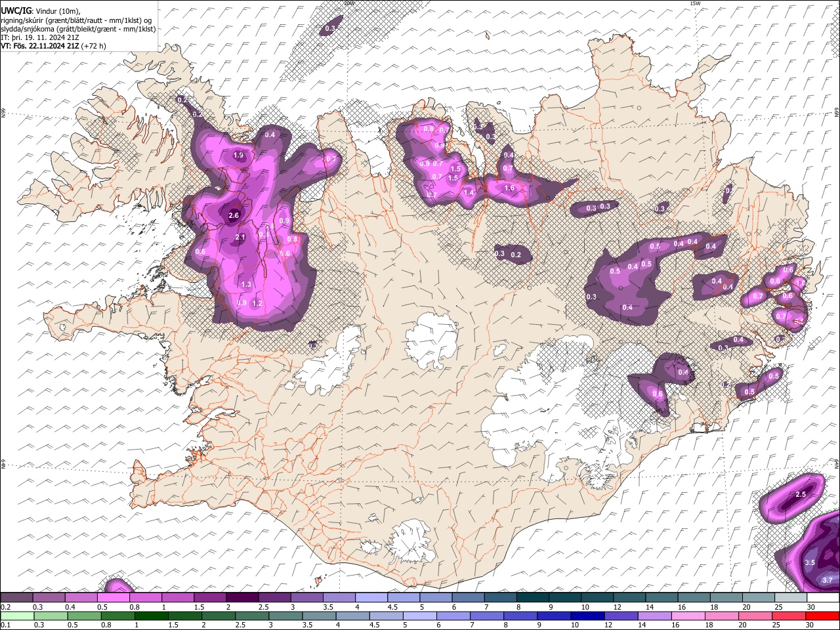Select the 'VT: Fös. 22.11.2024 21Z' valid time
Screen dimensions: 840x630
click(39, 46)
